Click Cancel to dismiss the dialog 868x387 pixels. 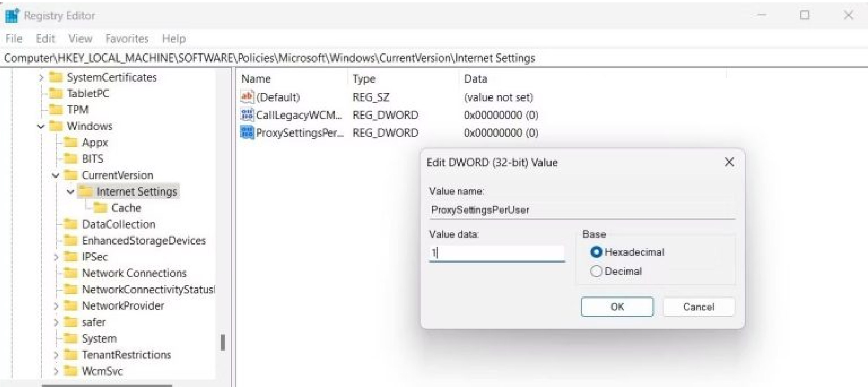[699, 307]
